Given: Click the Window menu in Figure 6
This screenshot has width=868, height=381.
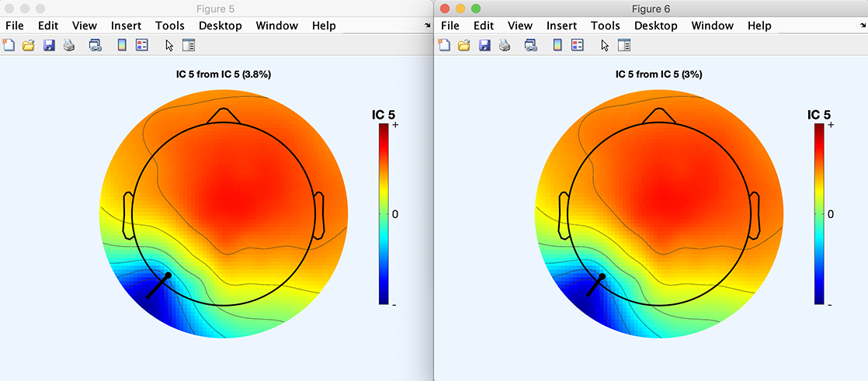Looking at the screenshot, I should pyautogui.click(x=712, y=26).
